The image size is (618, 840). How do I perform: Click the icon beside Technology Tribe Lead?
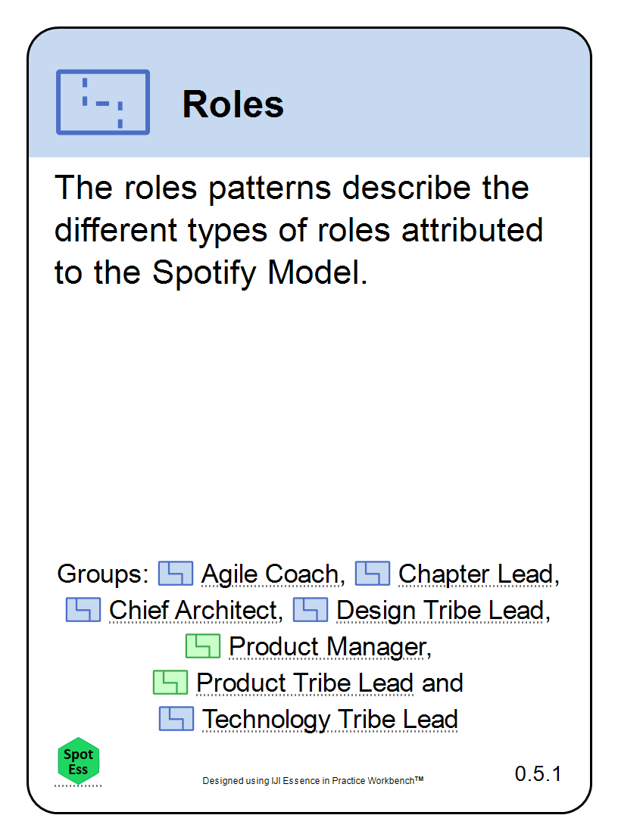[x=176, y=718]
